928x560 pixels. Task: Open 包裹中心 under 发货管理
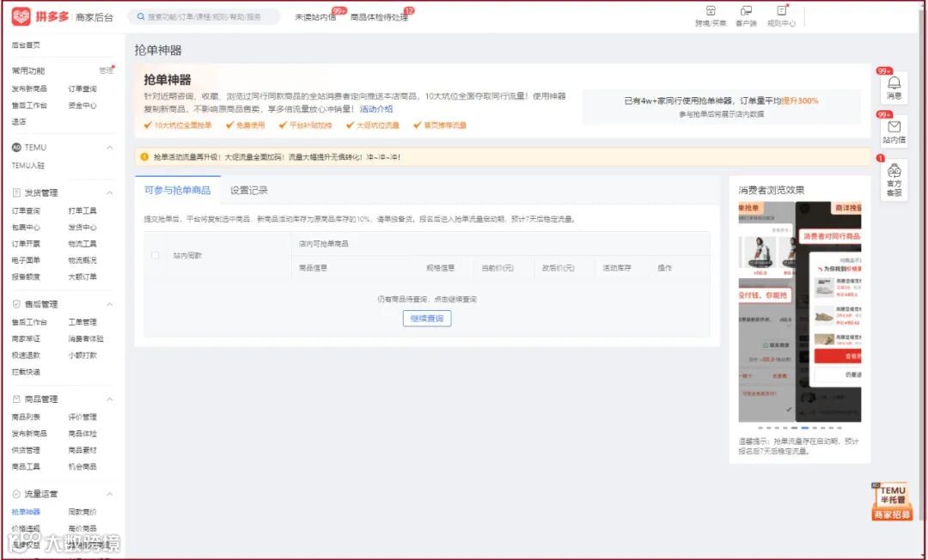point(26,227)
